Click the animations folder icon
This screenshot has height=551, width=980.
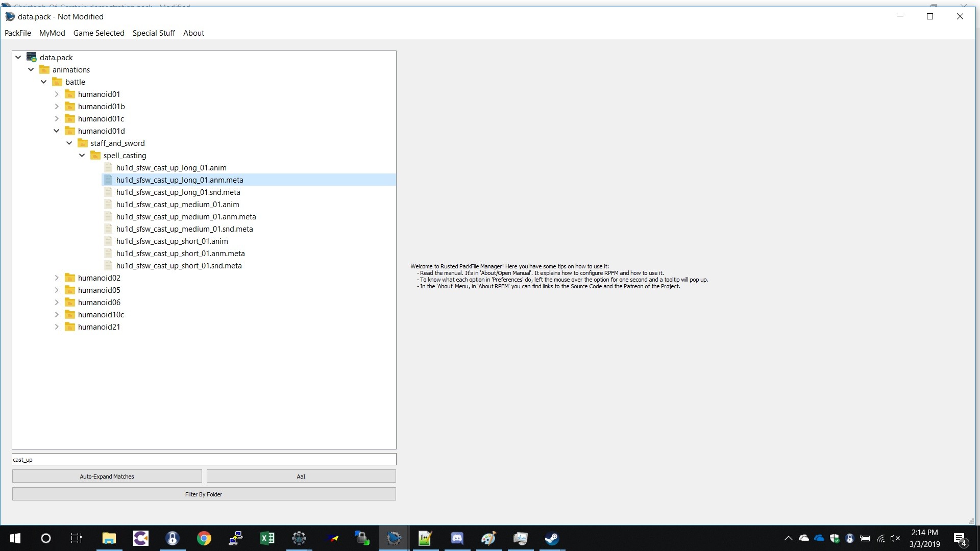[44, 69]
